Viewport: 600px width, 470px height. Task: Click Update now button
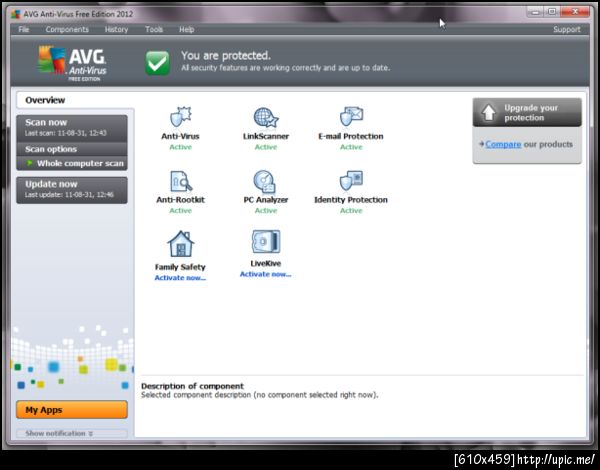[x=72, y=190]
